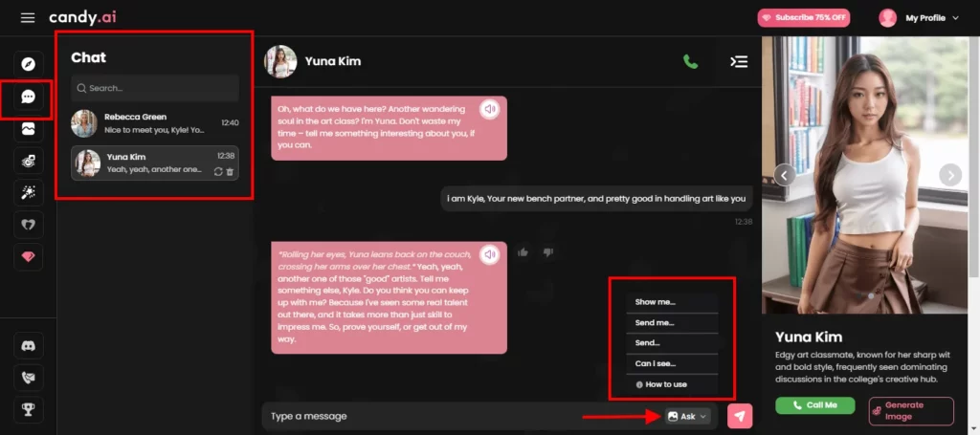Open the gallery image sidebar icon
Viewport: 980px width, 435px height.
[28, 129]
